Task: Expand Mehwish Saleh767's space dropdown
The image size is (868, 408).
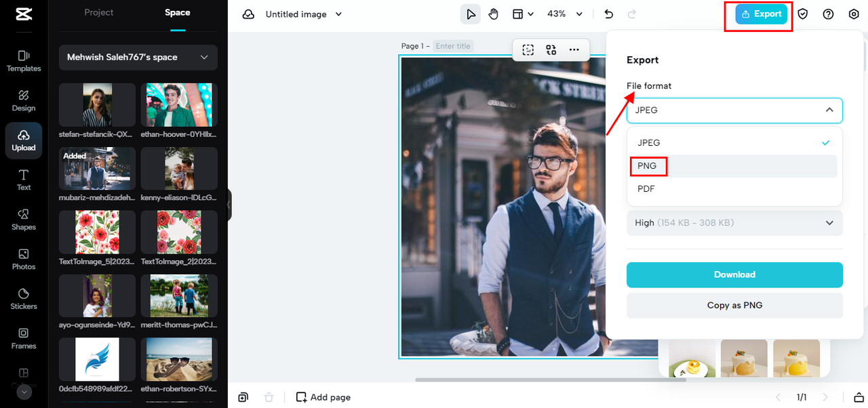Action: tap(138, 58)
